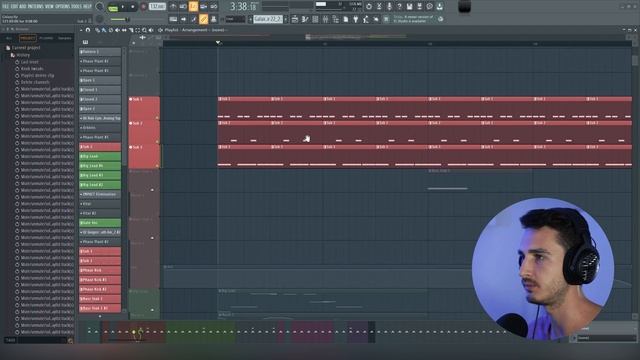Image resolution: width=640 pixels, height=360 pixels.
Task: Select the Paint brush tool in Playlist
Action: 104,30
